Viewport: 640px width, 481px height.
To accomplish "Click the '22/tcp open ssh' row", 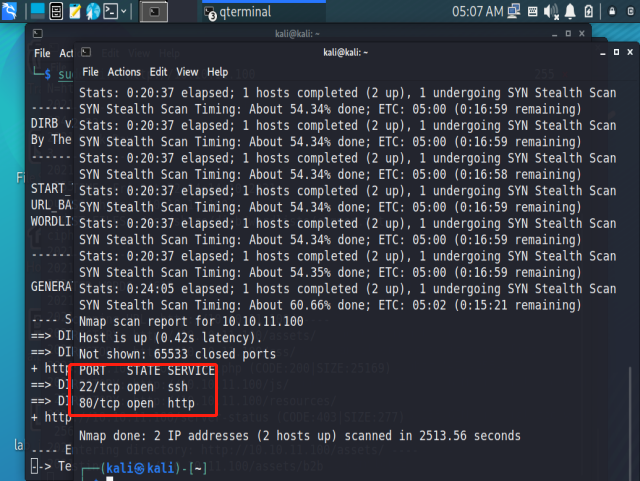I will click(133, 387).
